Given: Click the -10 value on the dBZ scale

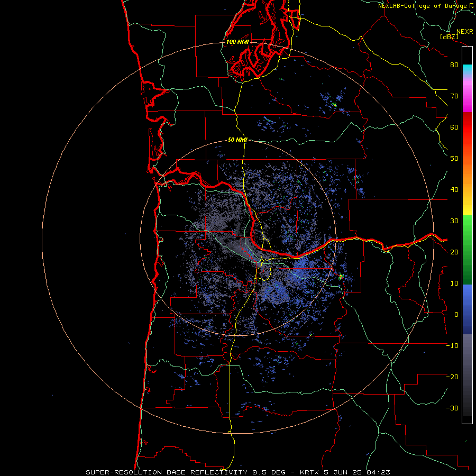Looking at the screenshot, I should pos(452,346).
